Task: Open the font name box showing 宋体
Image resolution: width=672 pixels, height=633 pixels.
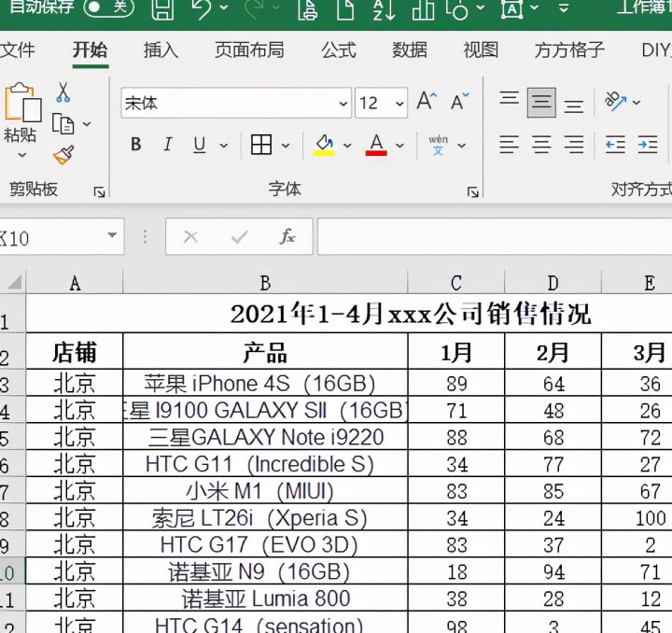Action: pos(236,103)
